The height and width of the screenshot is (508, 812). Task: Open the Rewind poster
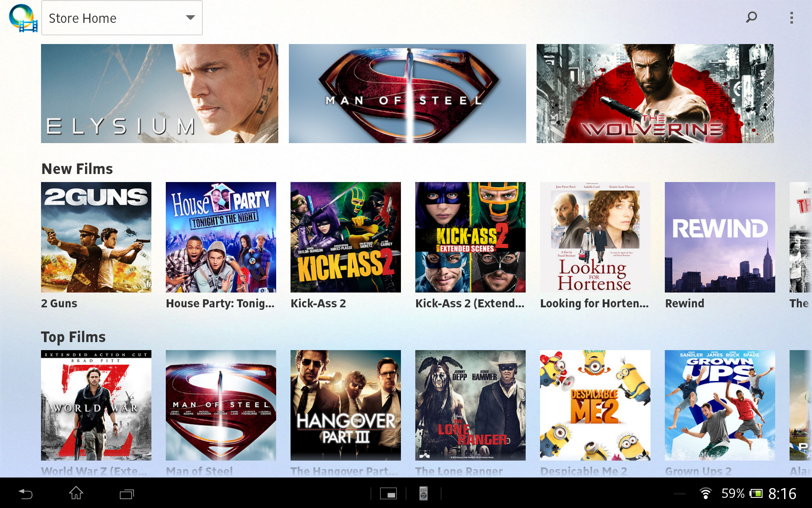point(720,237)
